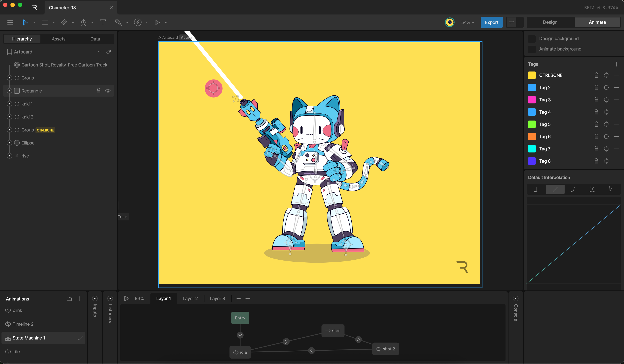This screenshot has height=364, width=624.
Task: Open the 54% zoom dropdown
Action: [x=467, y=22]
